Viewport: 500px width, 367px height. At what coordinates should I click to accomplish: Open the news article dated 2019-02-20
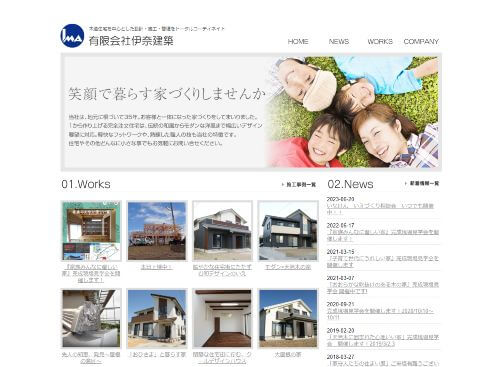383,341
